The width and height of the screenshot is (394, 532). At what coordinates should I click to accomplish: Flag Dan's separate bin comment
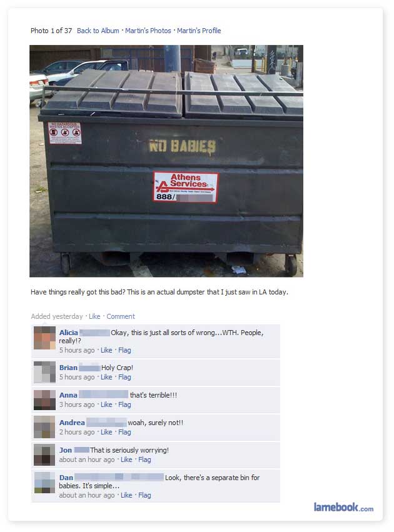coord(144,495)
